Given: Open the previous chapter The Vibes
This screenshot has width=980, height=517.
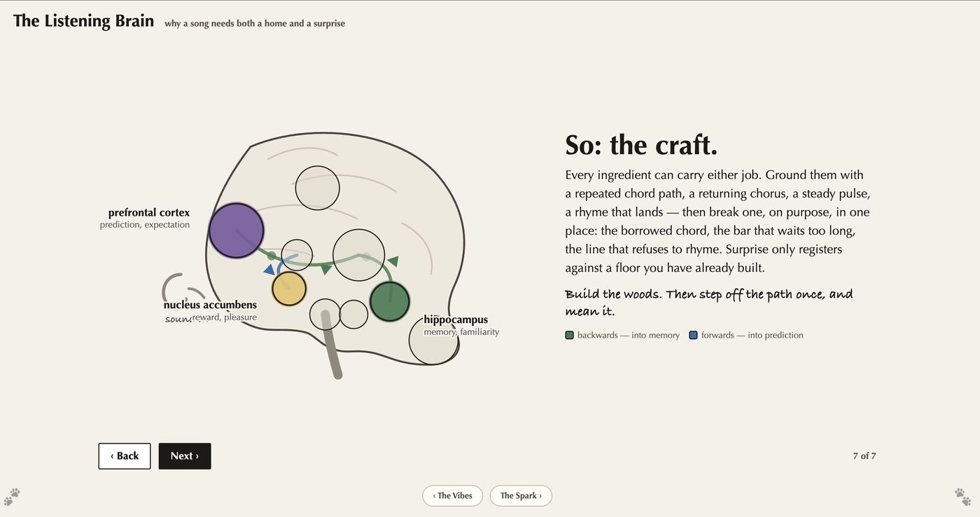Looking at the screenshot, I should coord(452,495).
